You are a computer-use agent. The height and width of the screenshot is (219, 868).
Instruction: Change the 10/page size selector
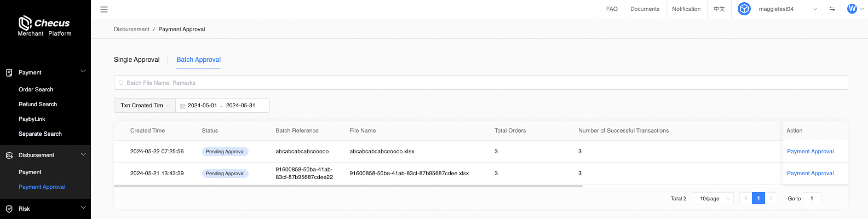tap(713, 198)
